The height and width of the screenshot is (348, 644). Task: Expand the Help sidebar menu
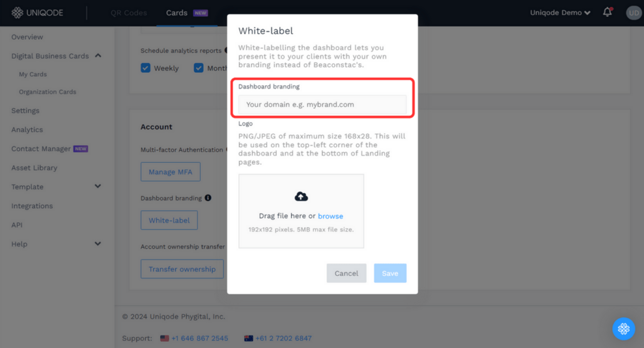point(98,244)
